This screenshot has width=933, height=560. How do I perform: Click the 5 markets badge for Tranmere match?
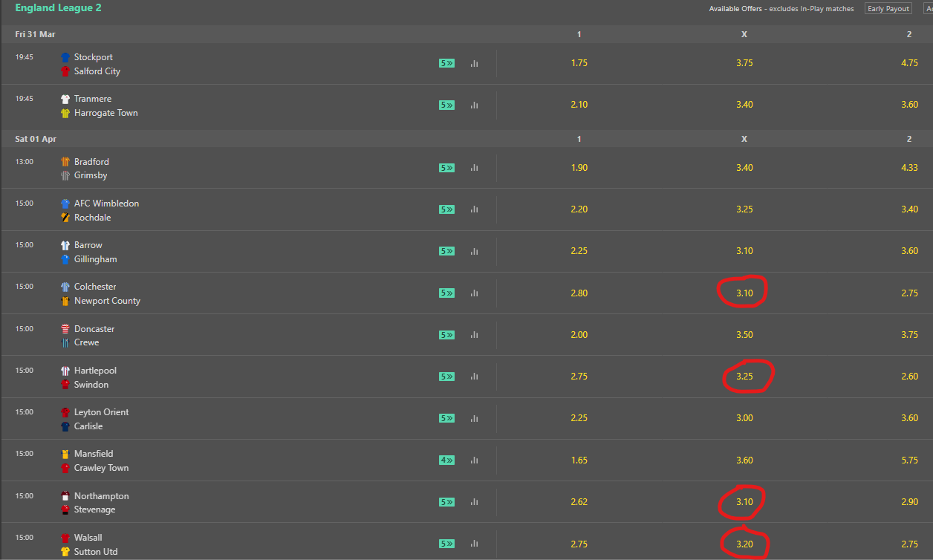446,105
